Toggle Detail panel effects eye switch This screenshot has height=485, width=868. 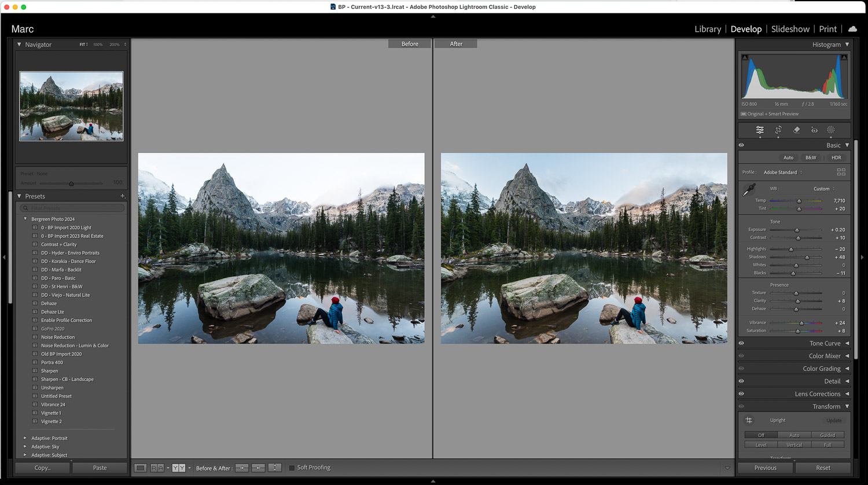(x=741, y=381)
